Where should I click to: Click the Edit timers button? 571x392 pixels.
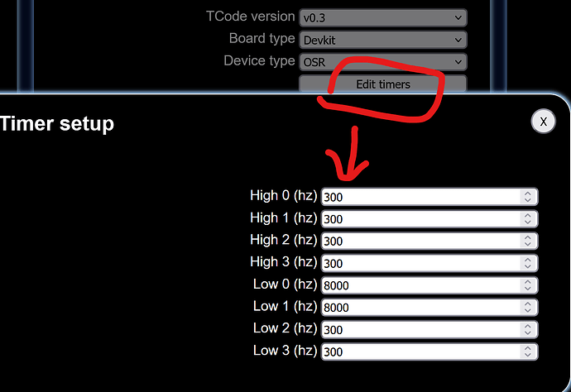382,84
